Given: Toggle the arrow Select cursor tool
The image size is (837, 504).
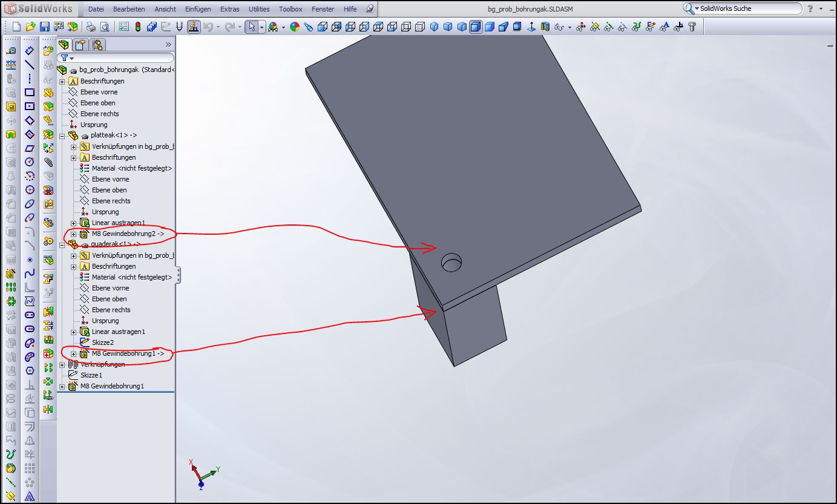Looking at the screenshot, I should click(252, 27).
